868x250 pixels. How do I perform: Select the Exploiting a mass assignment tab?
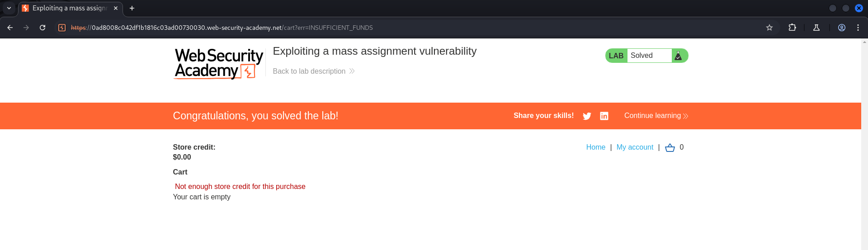coord(71,8)
